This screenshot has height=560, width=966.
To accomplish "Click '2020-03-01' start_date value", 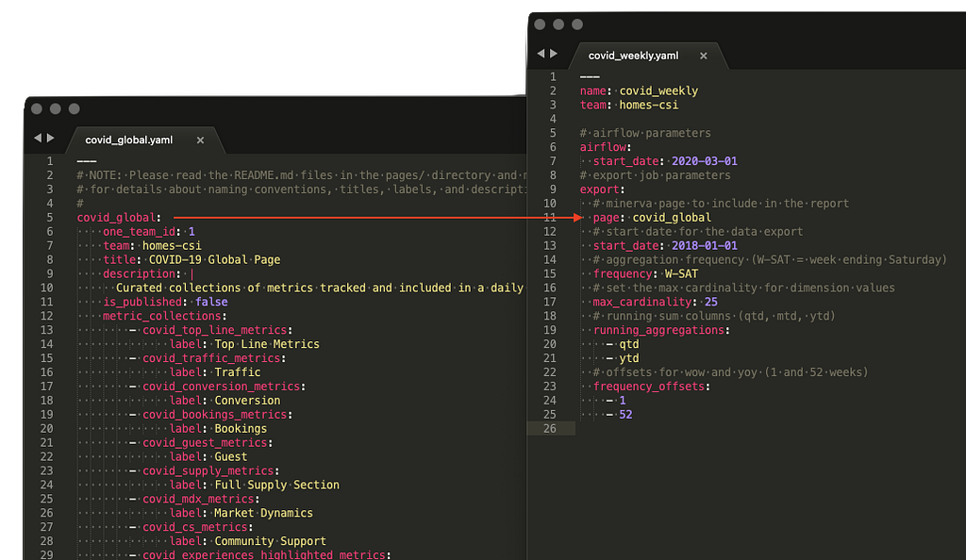I will (704, 161).
